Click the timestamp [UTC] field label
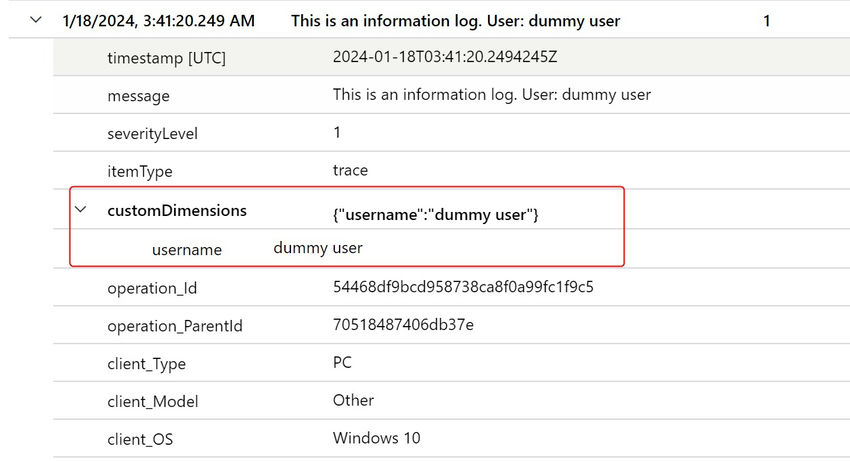Viewport: 850px width, 461px height. coord(166,57)
